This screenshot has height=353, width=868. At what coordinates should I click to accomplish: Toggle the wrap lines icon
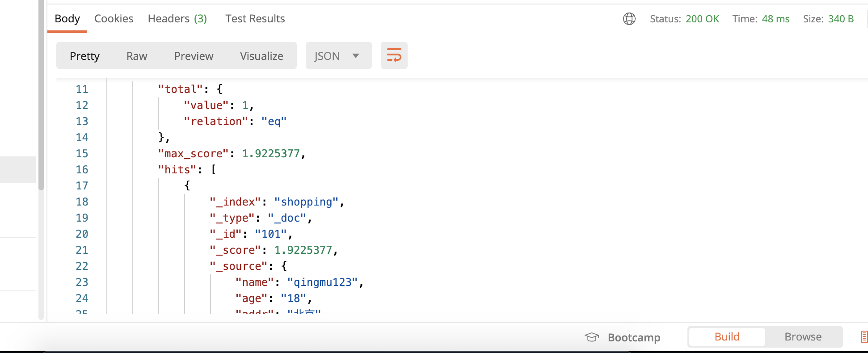point(394,55)
